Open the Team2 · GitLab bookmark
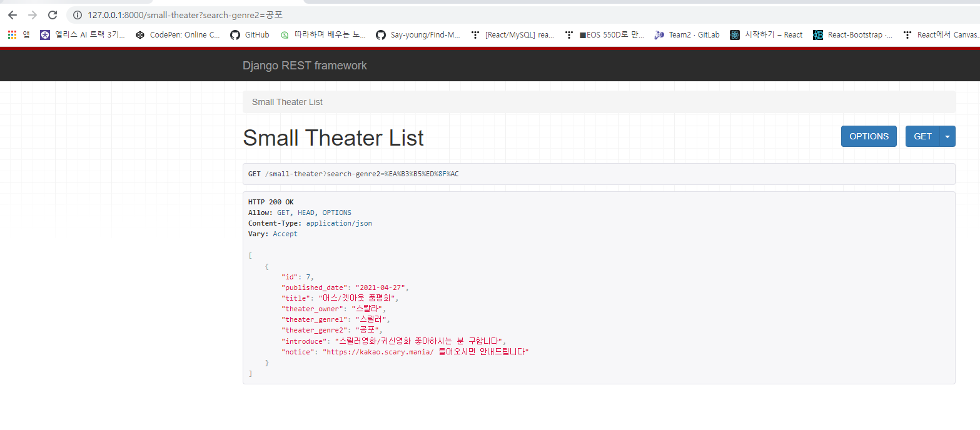The height and width of the screenshot is (430, 980). click(687, 35)
